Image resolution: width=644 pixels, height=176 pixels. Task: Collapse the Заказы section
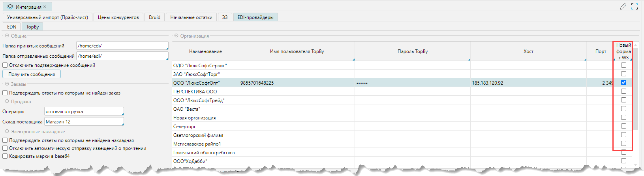[x=7, y=84]
